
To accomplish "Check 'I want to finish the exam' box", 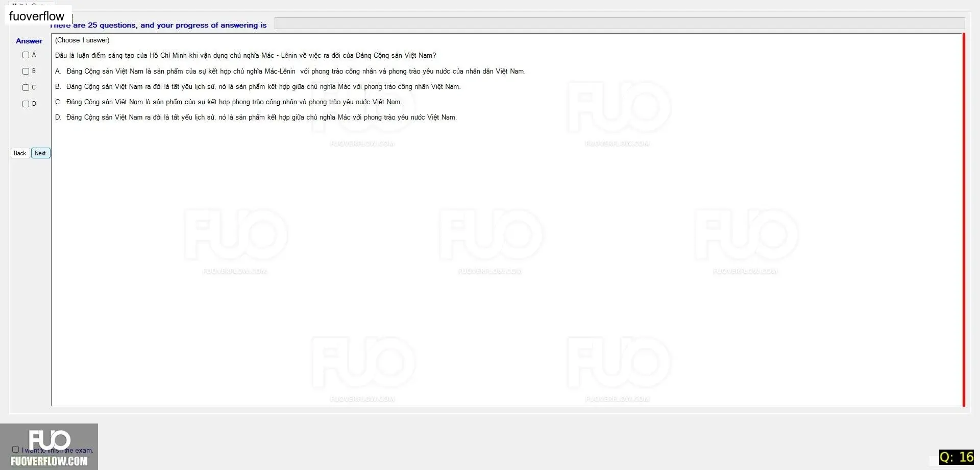I will [x=15, y=450].
